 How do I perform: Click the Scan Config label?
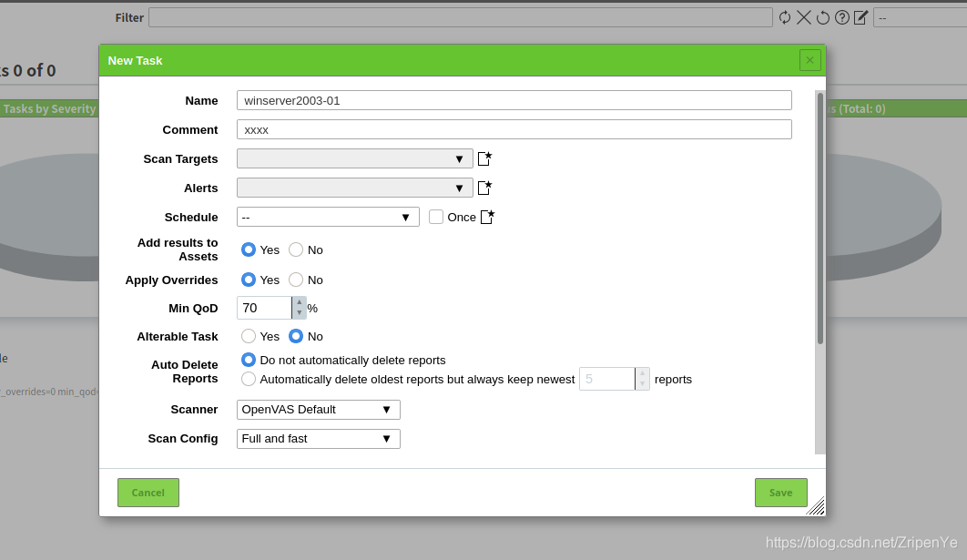[182, 439]
